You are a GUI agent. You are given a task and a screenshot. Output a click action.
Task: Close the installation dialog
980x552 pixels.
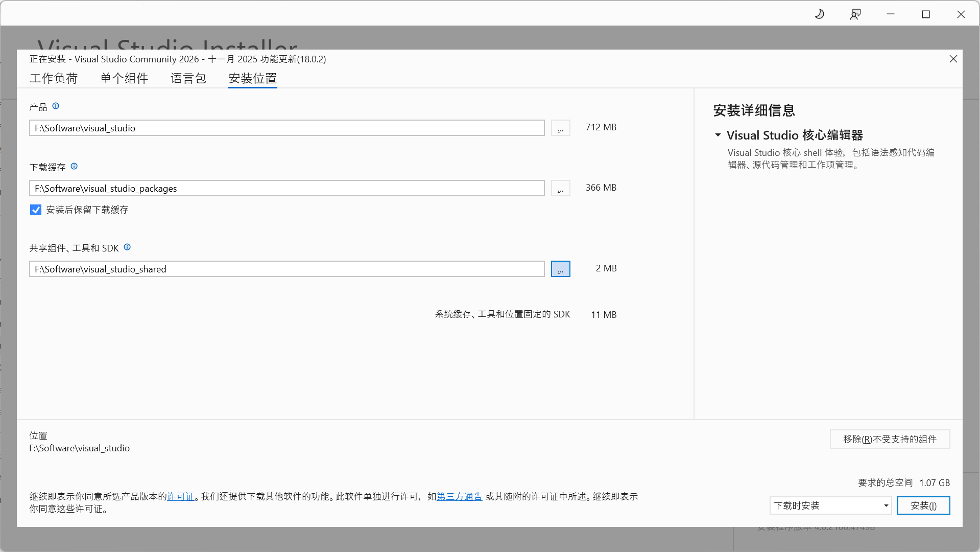pyautogui.click(x=953, y=59)
